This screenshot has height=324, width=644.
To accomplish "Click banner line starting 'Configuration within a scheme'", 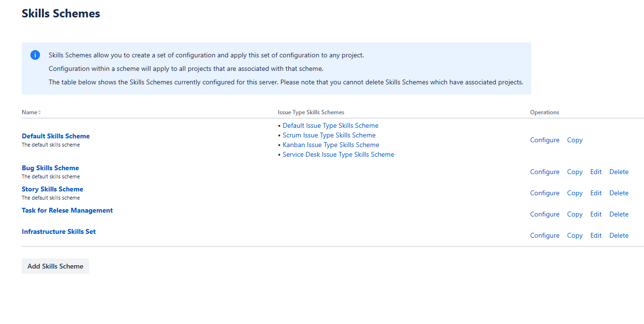I will click(x=186, y=68).
